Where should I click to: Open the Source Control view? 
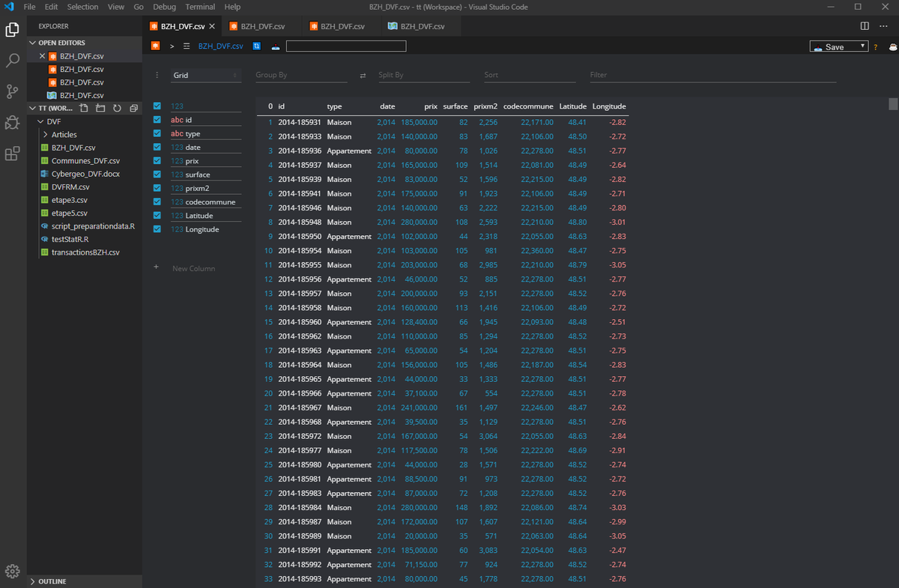click(x=13, y=91)
